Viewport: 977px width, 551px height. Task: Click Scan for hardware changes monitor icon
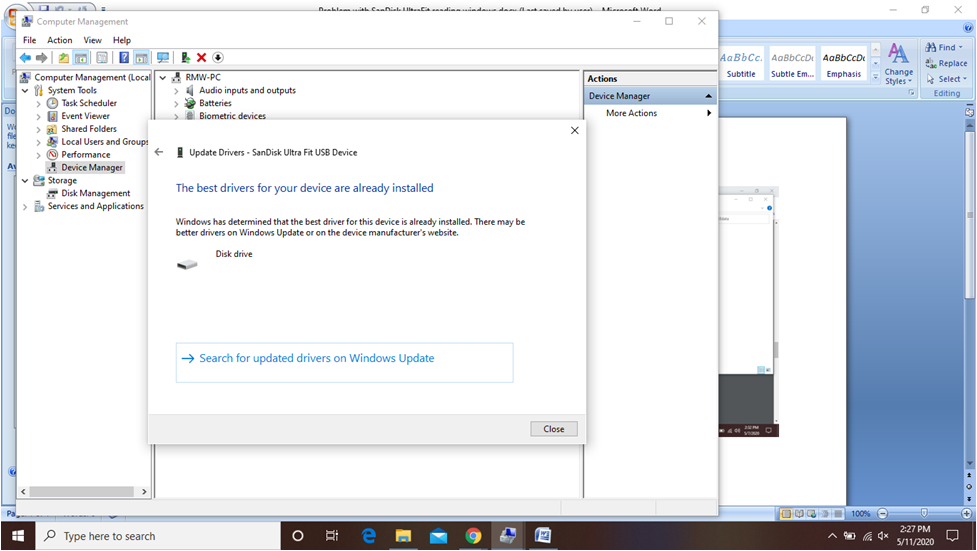coord(163,57)
